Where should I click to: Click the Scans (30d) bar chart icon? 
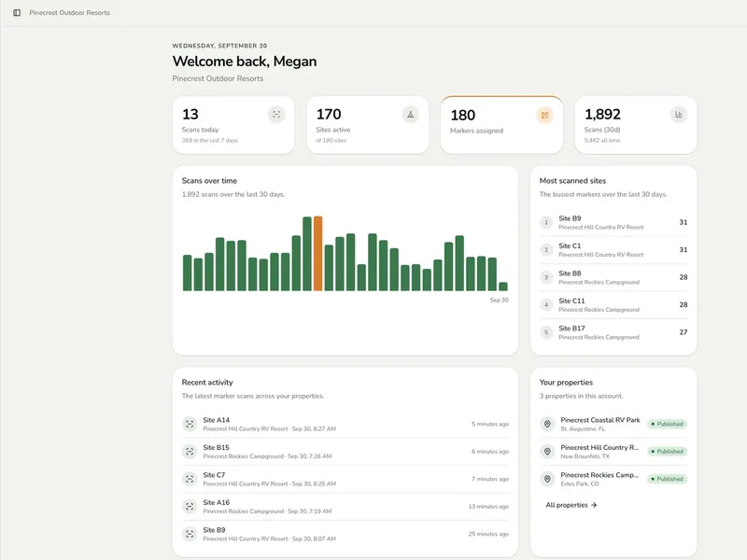coord(679,114)
